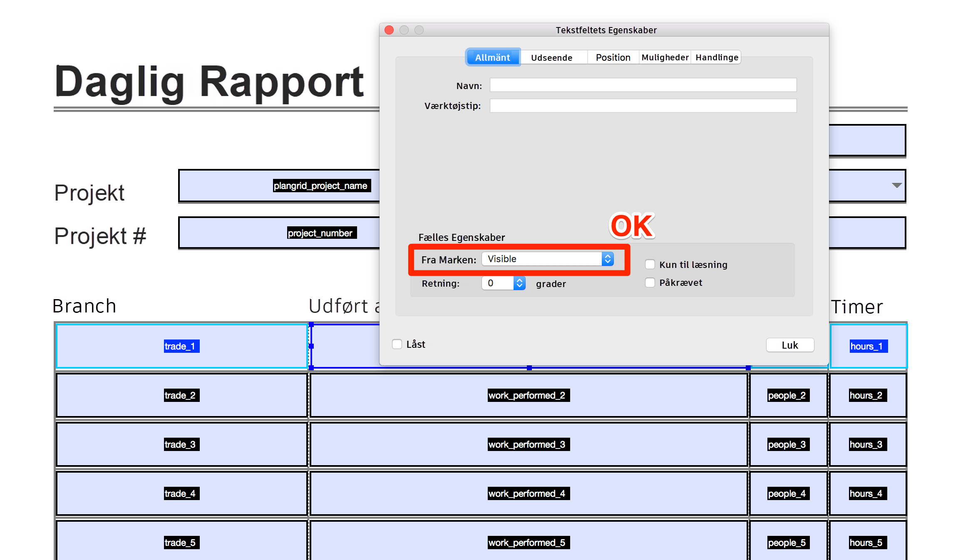Open the Position tab
The height and width of the screenshot is (560, 963).
613,57
